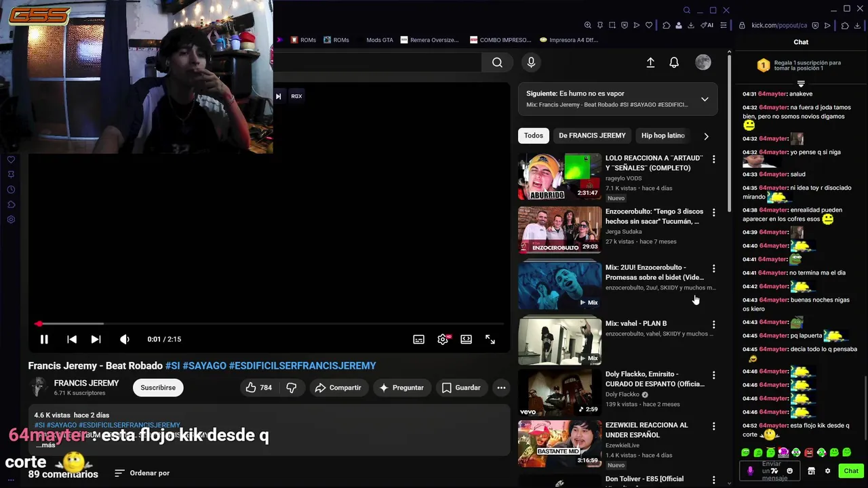868x488 pixels.
Task: Click red angry emote in chat quickbar
Action: [x=809, y=452]
